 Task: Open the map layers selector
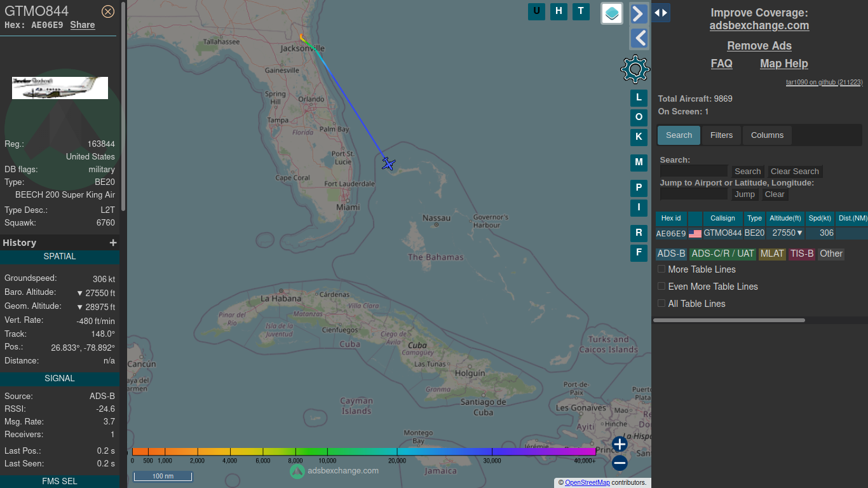[612, 13]
